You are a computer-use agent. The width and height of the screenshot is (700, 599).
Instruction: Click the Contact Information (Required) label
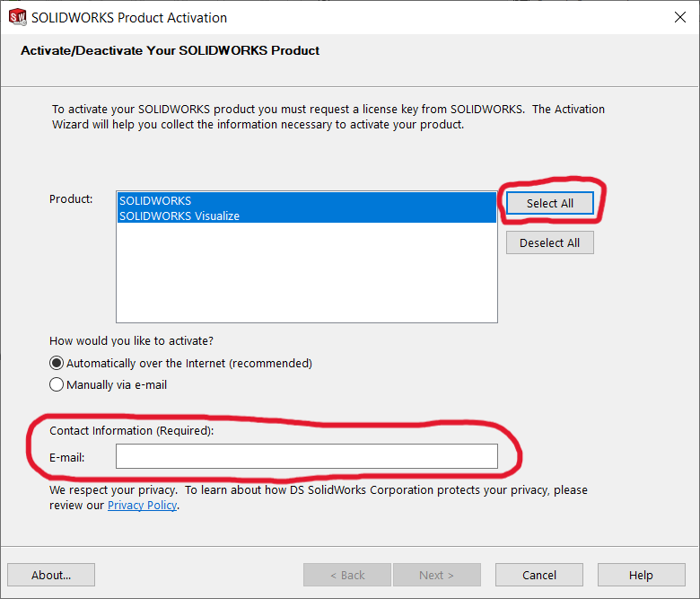pos(132,431)
